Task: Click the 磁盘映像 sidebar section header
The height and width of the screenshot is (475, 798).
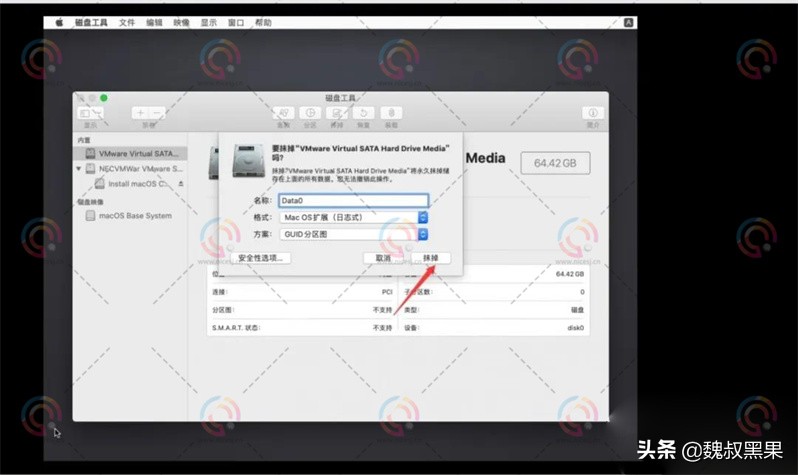Action: pyautogui.click(x=90, y=202)
